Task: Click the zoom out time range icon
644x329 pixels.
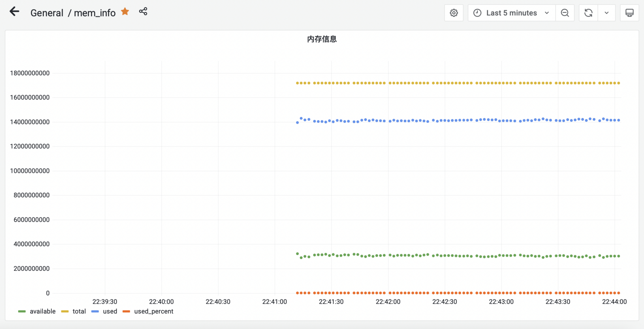Action: 565,13
